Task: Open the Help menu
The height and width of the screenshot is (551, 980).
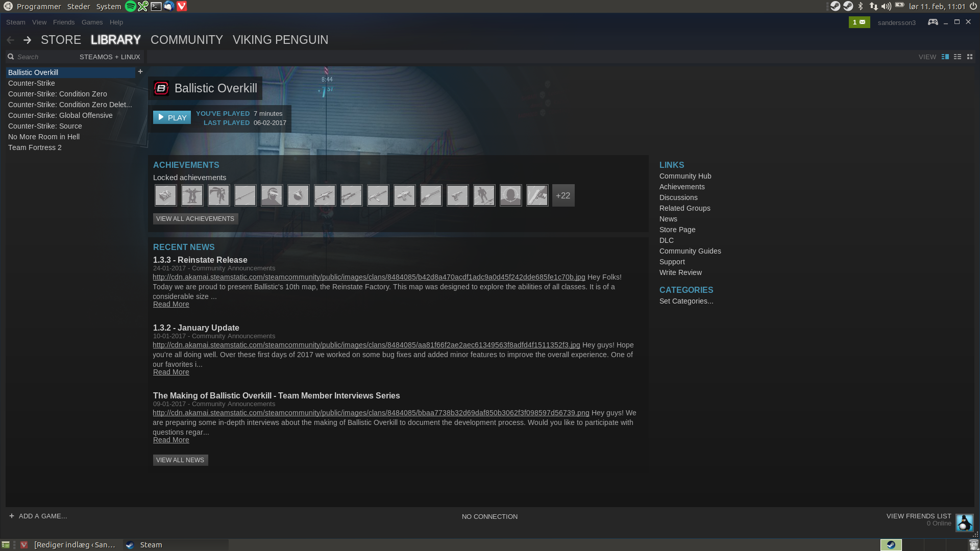Action: 116,22
